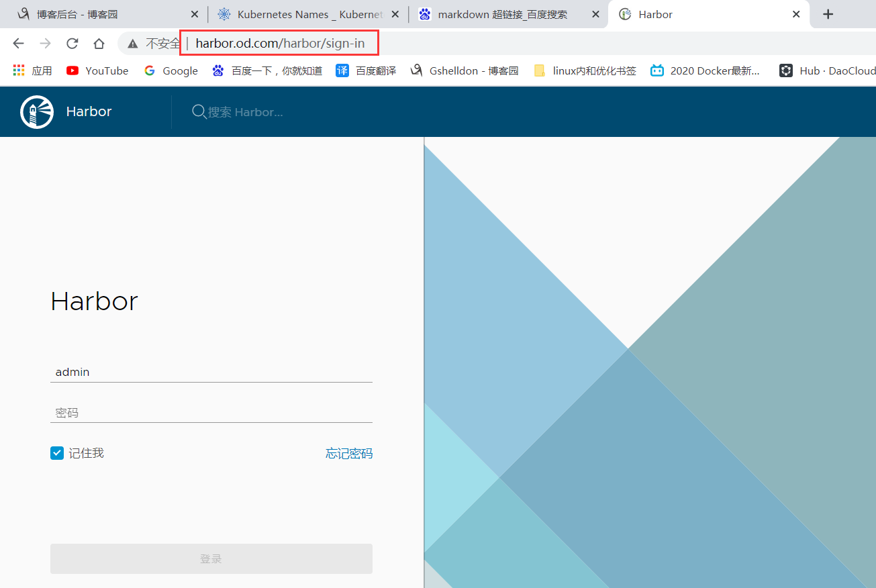Click the 不安全 label in address bar

click(x=163, y=44)
